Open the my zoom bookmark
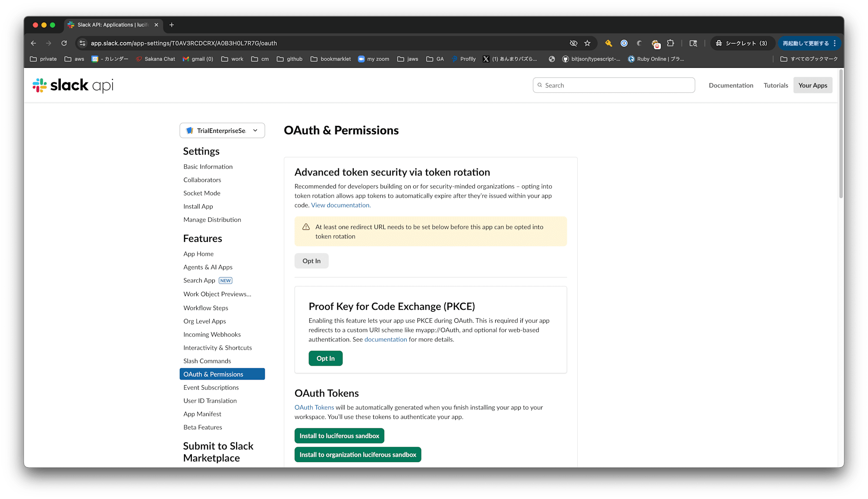This screenshot has height=499, width=868. pos(373,59)
